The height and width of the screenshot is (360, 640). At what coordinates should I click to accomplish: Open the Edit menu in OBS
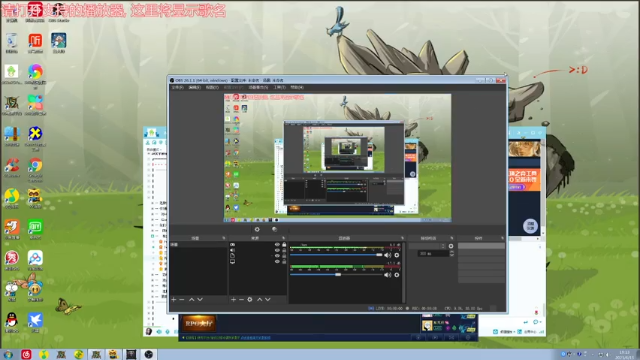[x=194, y=87]
